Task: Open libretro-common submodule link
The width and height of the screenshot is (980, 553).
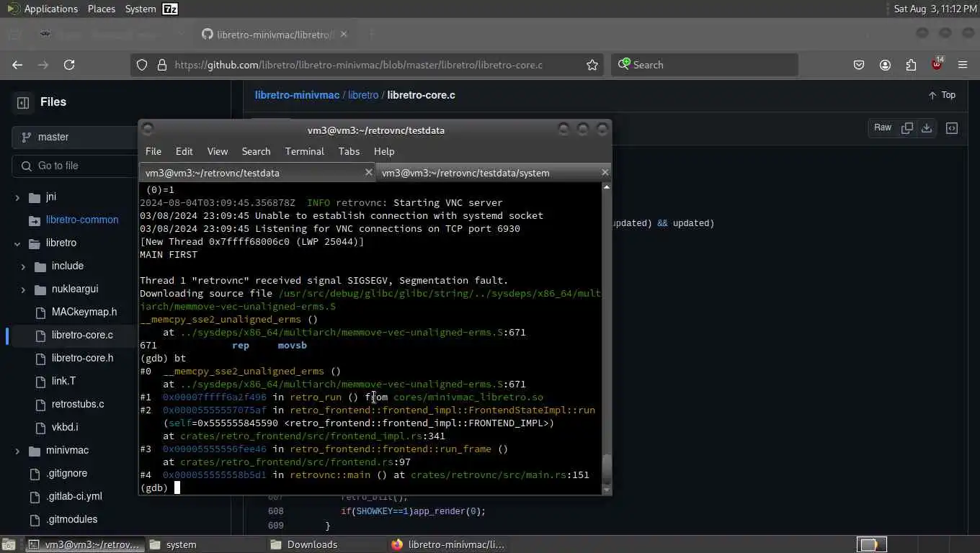Action: (82, 220)
